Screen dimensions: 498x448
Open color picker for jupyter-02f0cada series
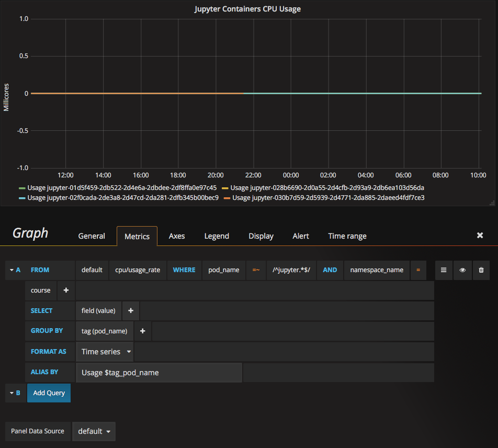(x=22, y=198)
